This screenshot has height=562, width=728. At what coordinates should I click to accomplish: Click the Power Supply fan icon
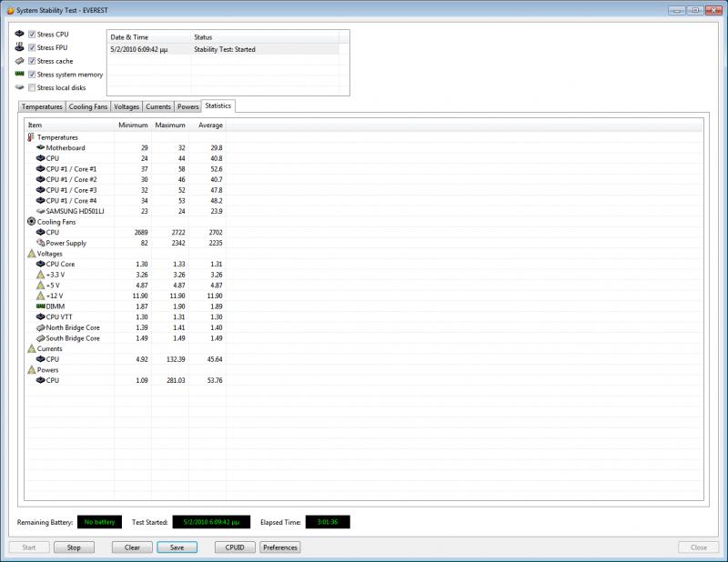[40, 243]
